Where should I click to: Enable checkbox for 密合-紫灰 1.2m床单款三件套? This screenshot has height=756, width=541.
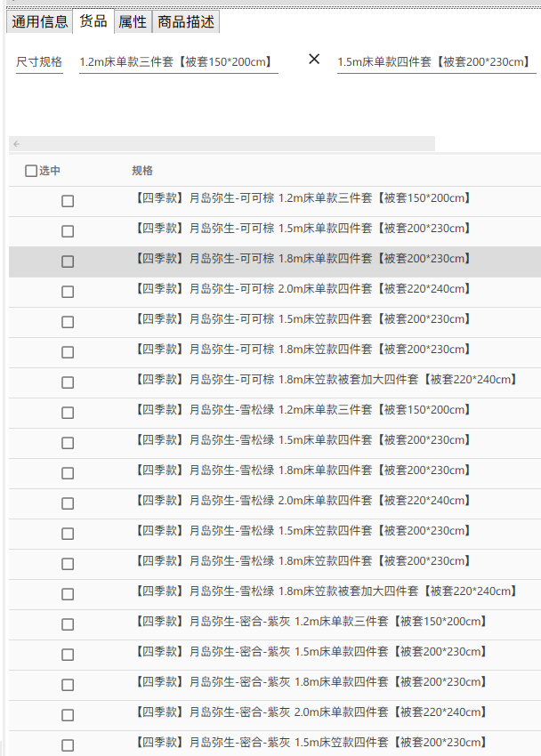point(68,624)
